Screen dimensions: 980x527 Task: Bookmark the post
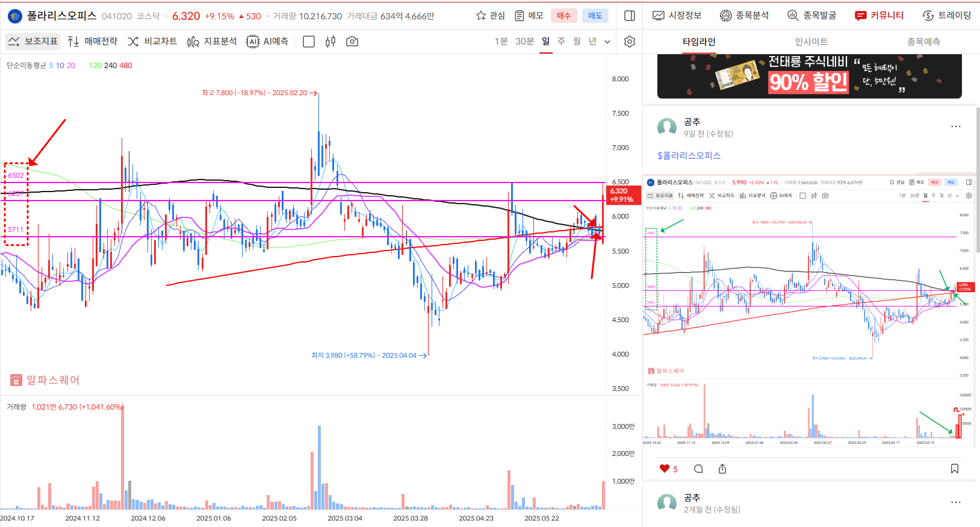click(x=955, y=469)
